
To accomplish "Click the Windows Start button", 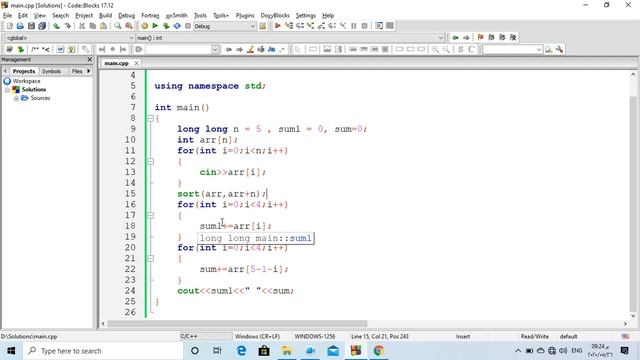I will pos(11,351).
